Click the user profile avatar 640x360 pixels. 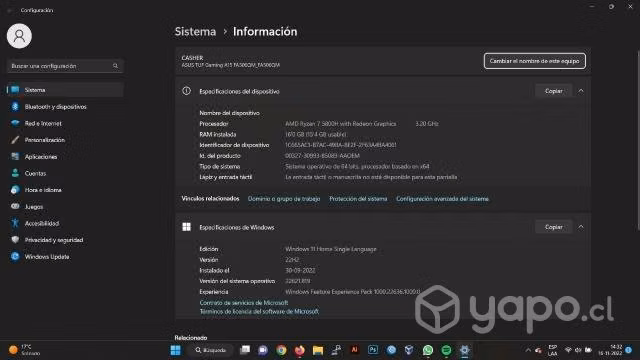(x=19, y=36)
